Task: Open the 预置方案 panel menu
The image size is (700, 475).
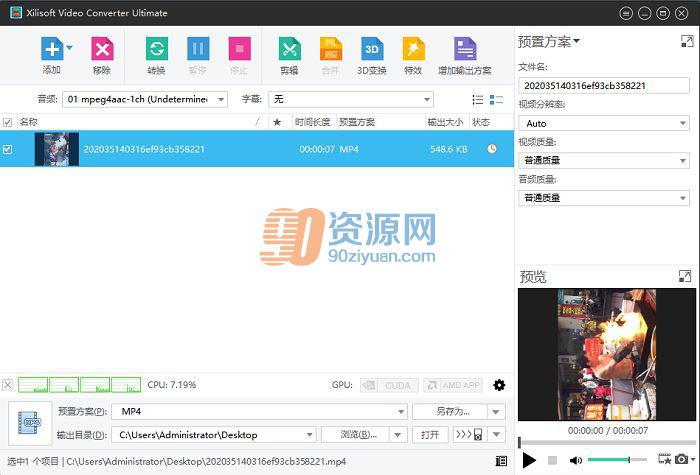Action: point(549,42)
